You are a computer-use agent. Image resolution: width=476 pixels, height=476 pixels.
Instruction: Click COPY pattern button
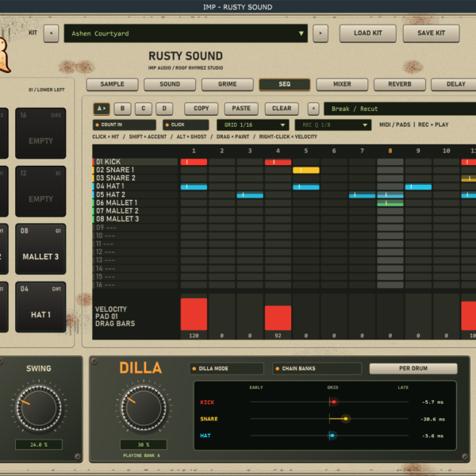point(202,109)
